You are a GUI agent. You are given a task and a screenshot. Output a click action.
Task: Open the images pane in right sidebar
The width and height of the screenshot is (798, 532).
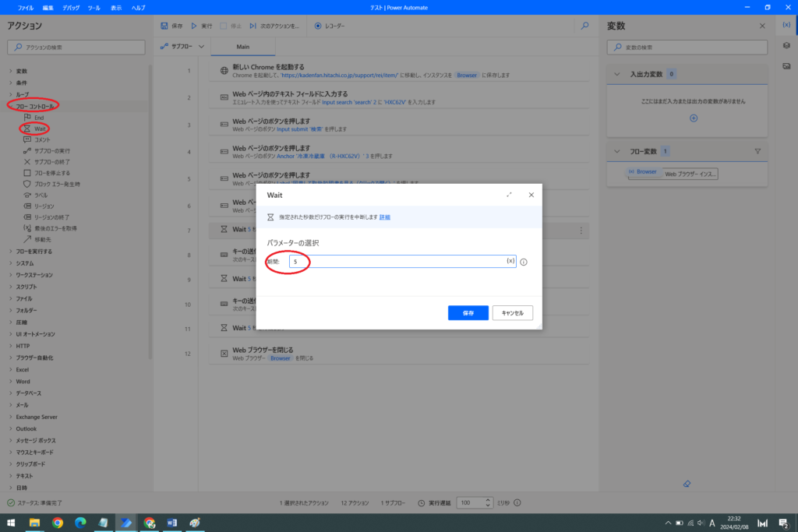coord(786,66)
